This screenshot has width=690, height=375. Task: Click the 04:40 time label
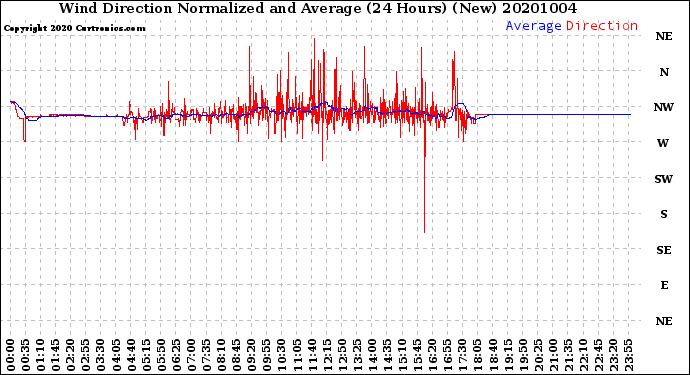click(131, 355)
